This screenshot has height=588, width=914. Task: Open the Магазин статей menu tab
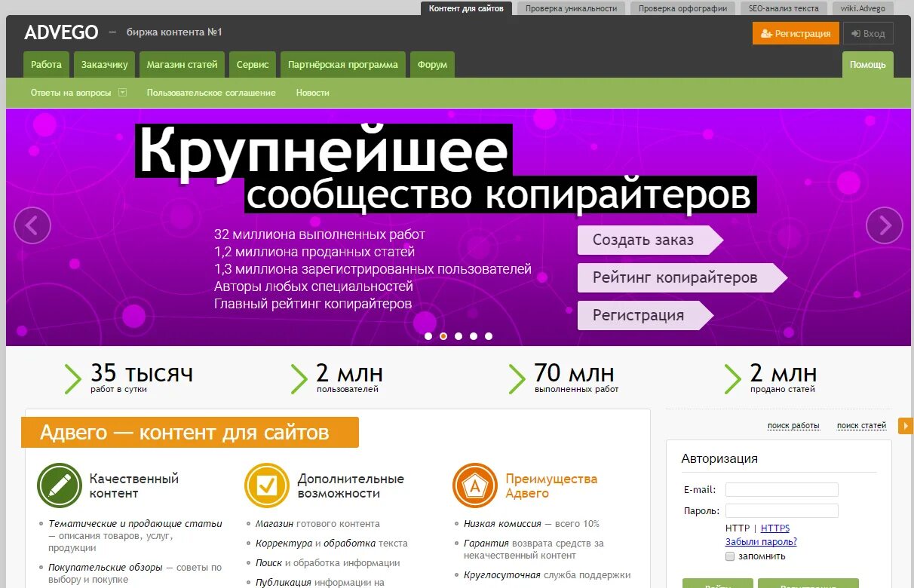pos(182,65)
